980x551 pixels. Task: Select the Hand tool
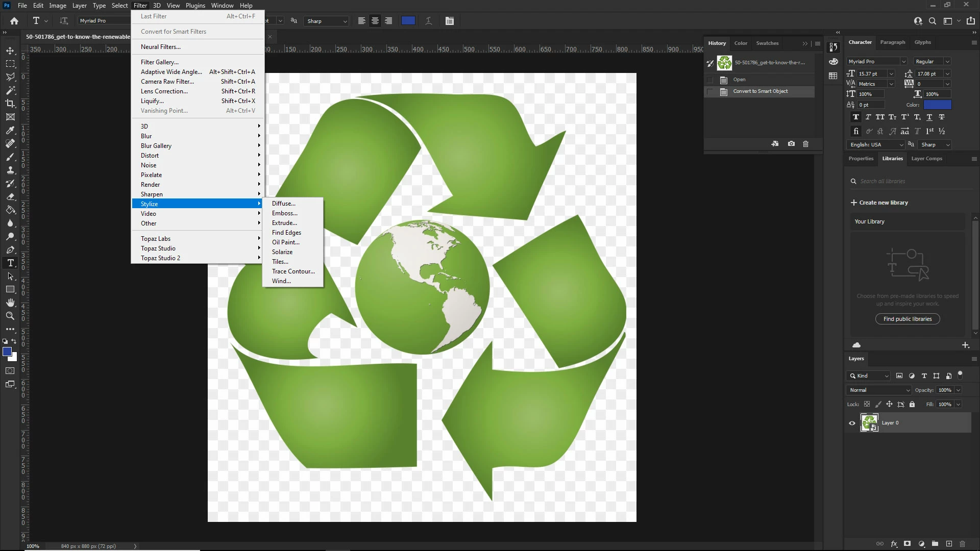(10, 303)
